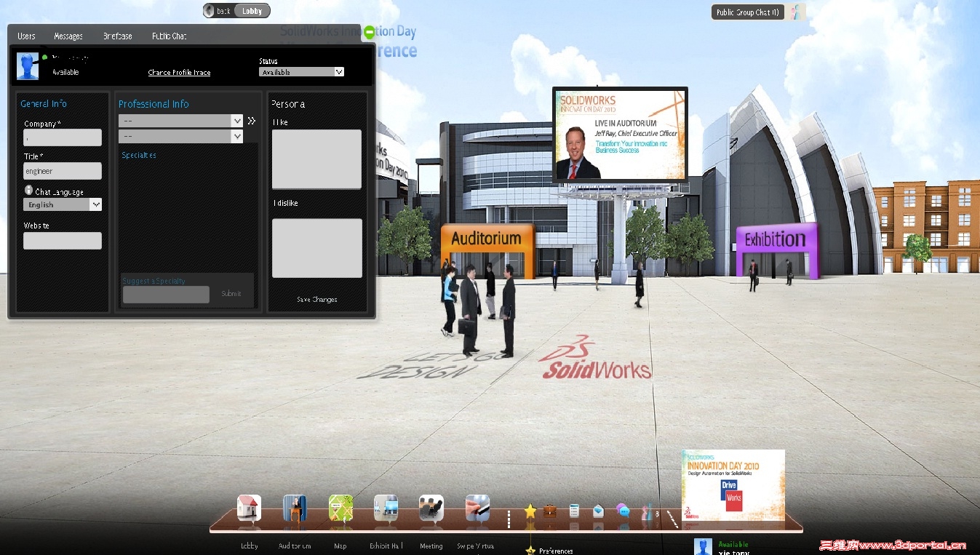Click the back arrow icon
Screen dimensions: 980x555
click(209, 11)
